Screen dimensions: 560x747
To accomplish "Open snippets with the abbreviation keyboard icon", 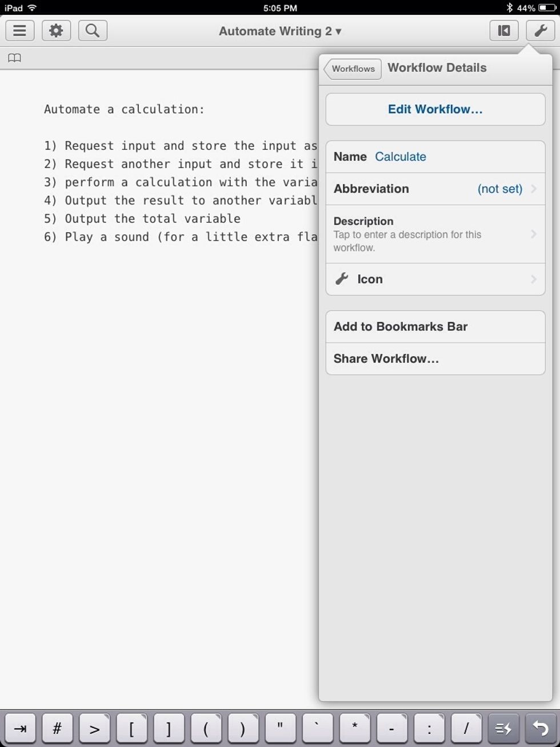I will 502,728.
